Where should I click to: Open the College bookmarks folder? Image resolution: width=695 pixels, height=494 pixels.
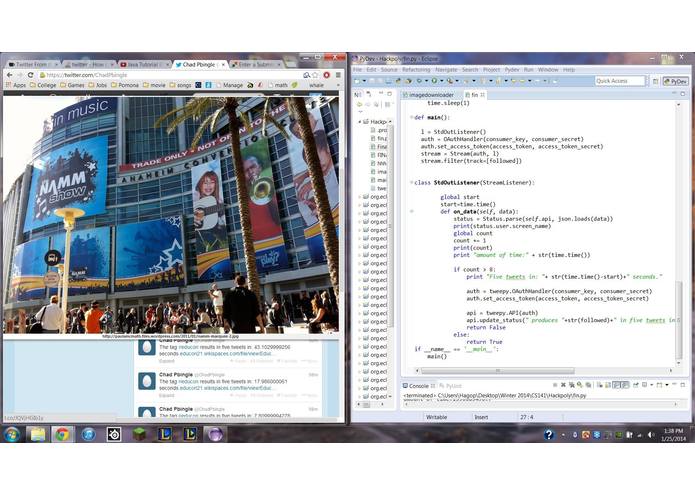coord(43,85)
